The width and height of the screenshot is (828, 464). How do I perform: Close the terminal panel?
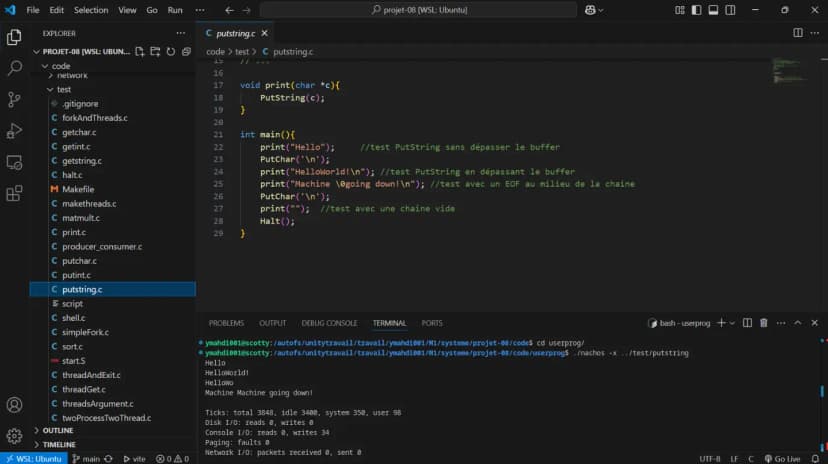click(815, 323)
